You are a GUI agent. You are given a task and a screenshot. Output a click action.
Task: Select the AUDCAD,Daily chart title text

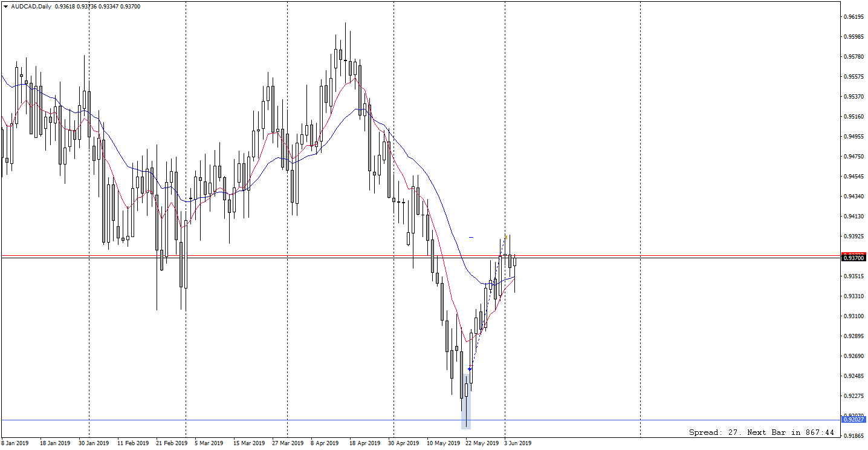(x=31, y=6)
